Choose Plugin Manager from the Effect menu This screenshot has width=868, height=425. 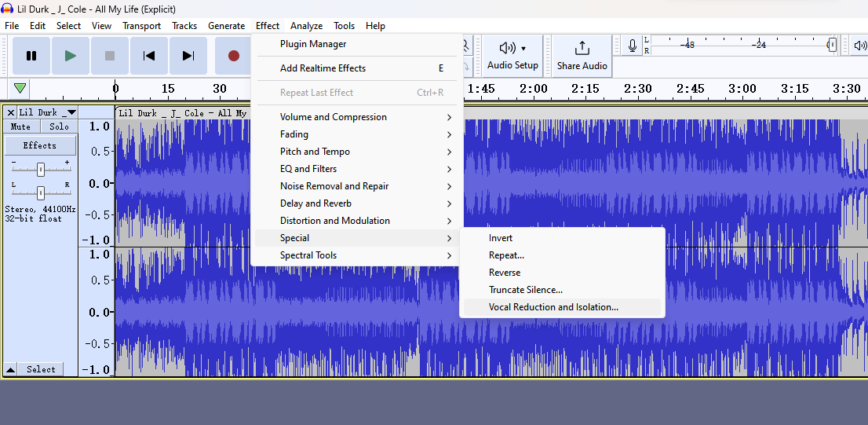point(357,44)
